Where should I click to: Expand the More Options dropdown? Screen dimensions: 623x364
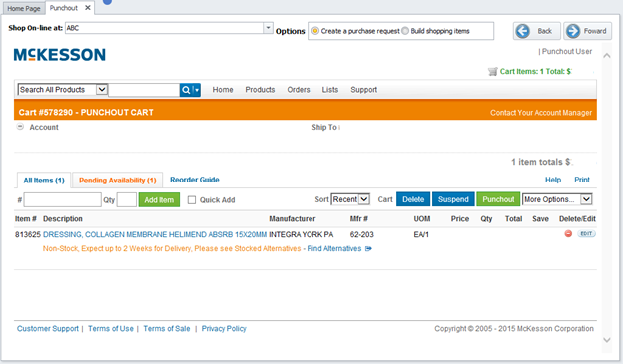click(557, 199)
